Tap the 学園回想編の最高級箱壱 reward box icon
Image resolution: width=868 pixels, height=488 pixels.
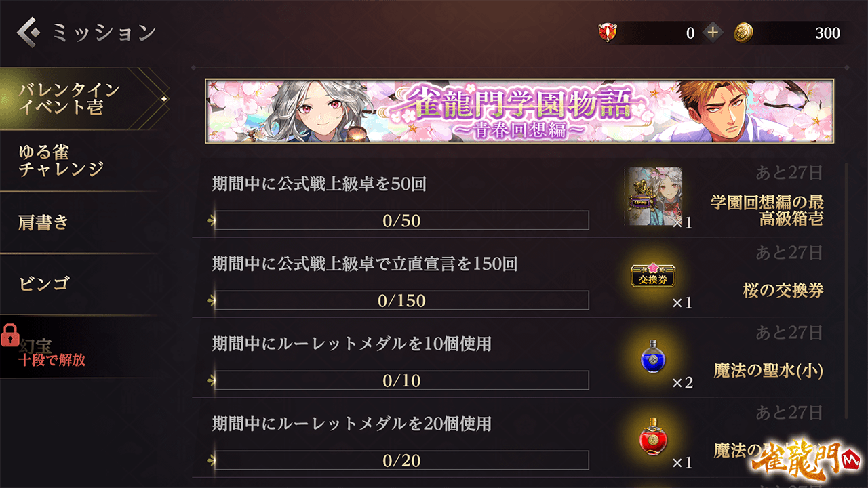pos(653,197)
